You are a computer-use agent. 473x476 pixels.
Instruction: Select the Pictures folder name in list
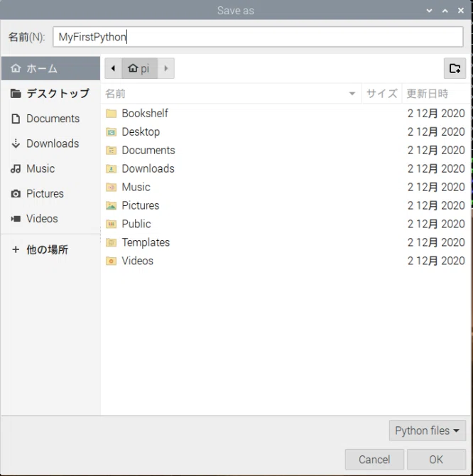tap(141, 206)
